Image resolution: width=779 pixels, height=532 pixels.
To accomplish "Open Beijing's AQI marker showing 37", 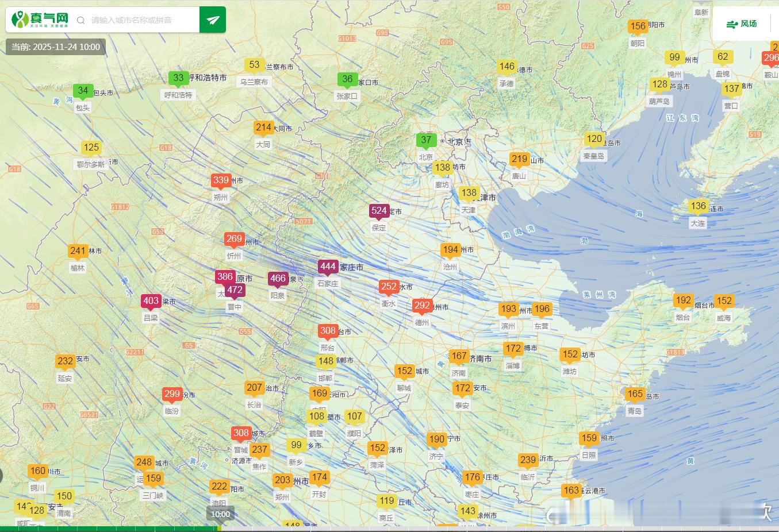I will pos(426,141).
